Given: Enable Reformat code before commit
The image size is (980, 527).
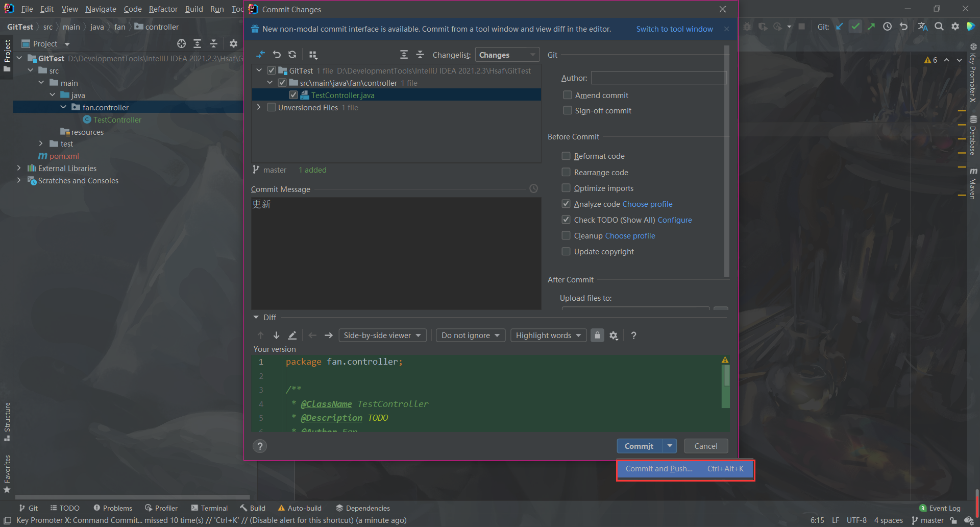Looking at the screenshot, I should (x=566, y=156).
